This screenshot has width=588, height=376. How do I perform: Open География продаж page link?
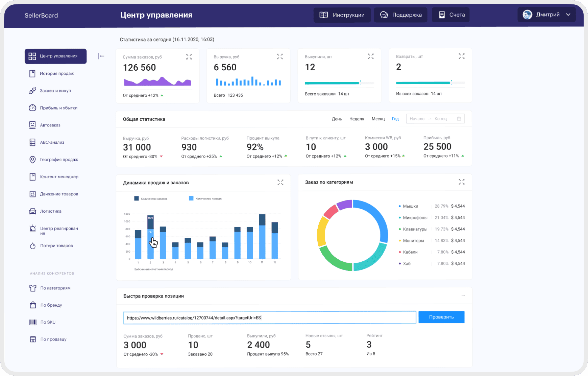point(59,160)
